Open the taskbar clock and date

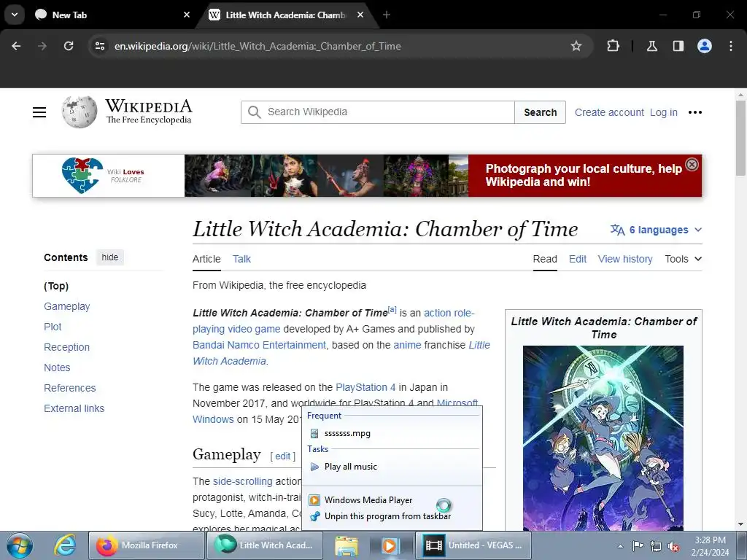click(710, 546)
